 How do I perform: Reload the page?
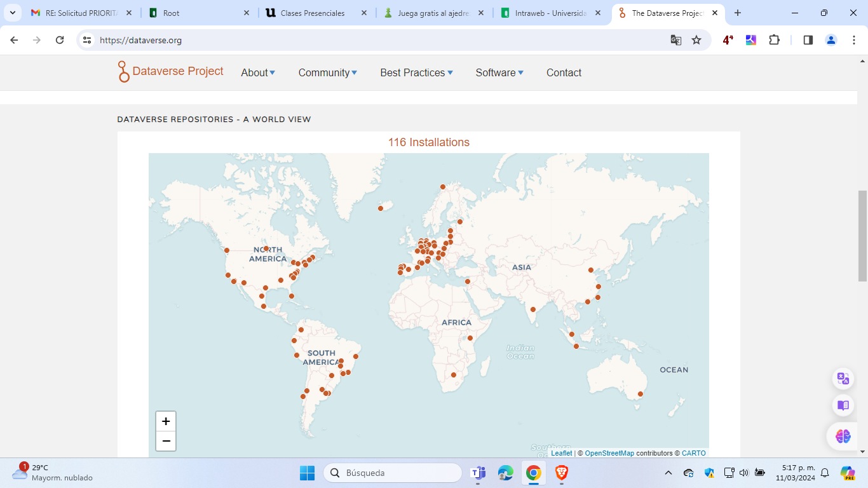[x=60, y=40]
